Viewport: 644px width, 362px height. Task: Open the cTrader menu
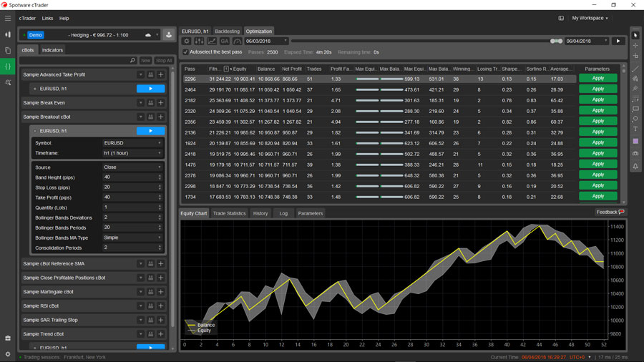[27, 19]
